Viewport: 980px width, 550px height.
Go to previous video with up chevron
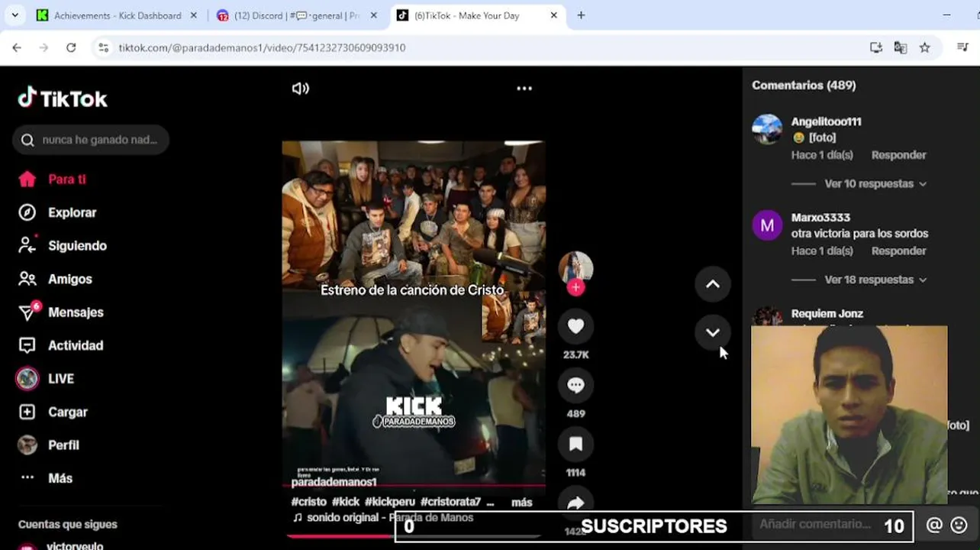[713, 284]
